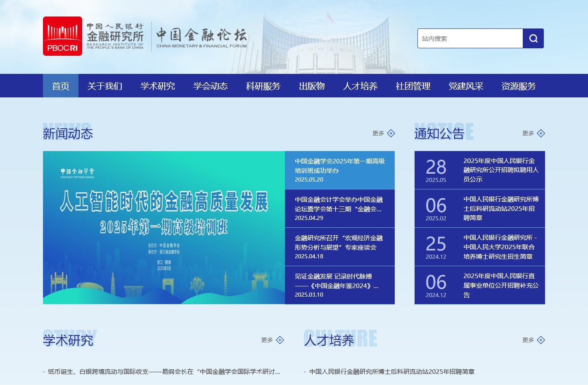Viewport: 588px width, 385px height.
Task: Open article 纸币诞生、白银跨境流动与国际收支
Action: pos(164,371)
